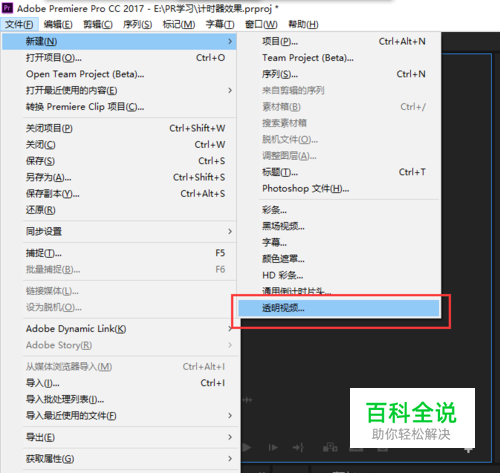The image size is (500, 473).
Task: Choose Team Project (Beta)... in New submenu
Action: pos(339,58)
